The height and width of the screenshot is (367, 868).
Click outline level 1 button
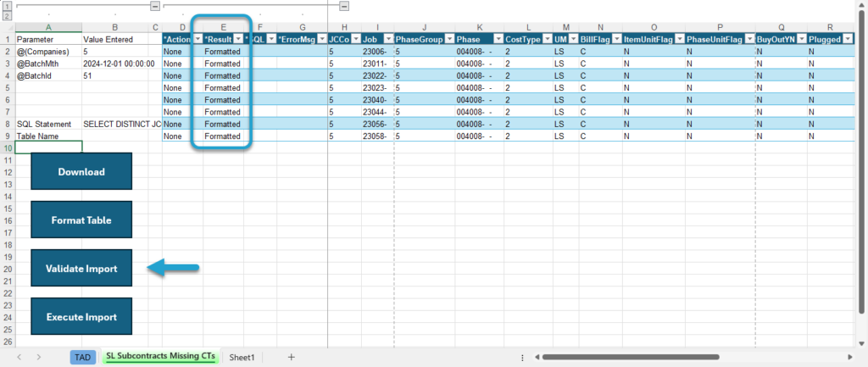[x=7, y=6]
